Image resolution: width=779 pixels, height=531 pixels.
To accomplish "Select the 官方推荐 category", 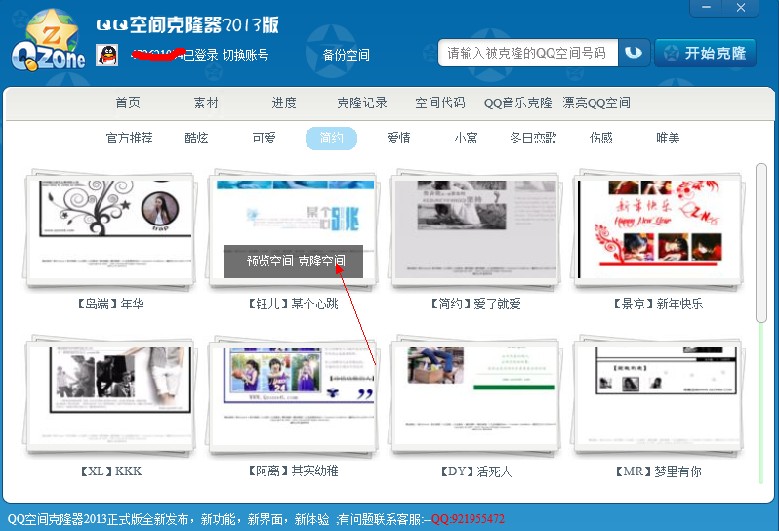I will [129, 138].
